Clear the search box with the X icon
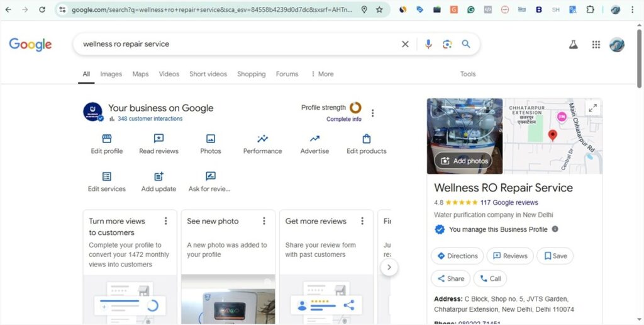Screen dimensions: 644x325 point(406,44)
